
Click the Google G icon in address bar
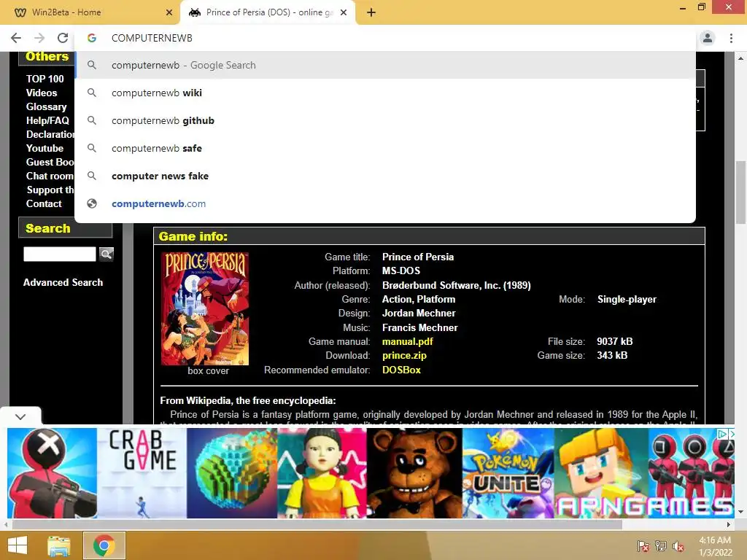click(92, 38)
